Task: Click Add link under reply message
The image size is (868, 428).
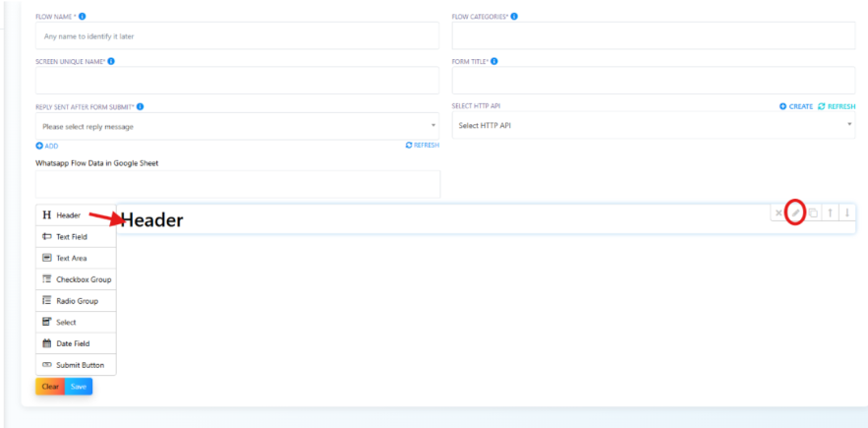Action: (47, 146)
